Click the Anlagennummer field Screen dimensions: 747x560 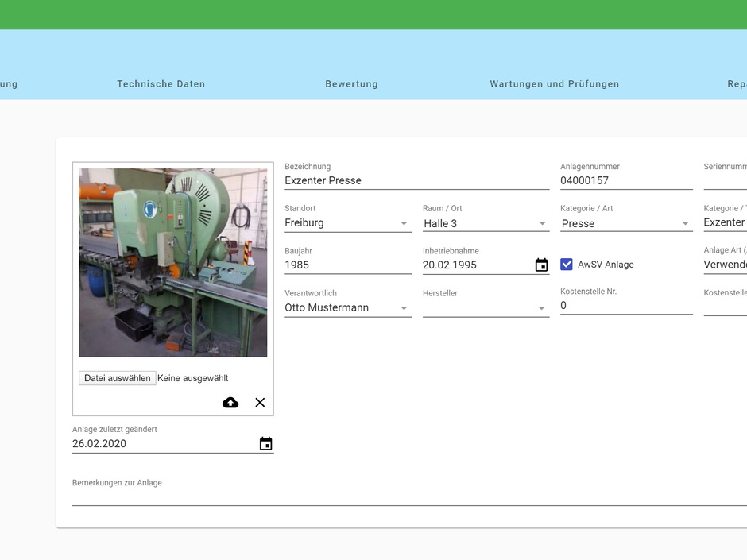[x=625, y=181]
